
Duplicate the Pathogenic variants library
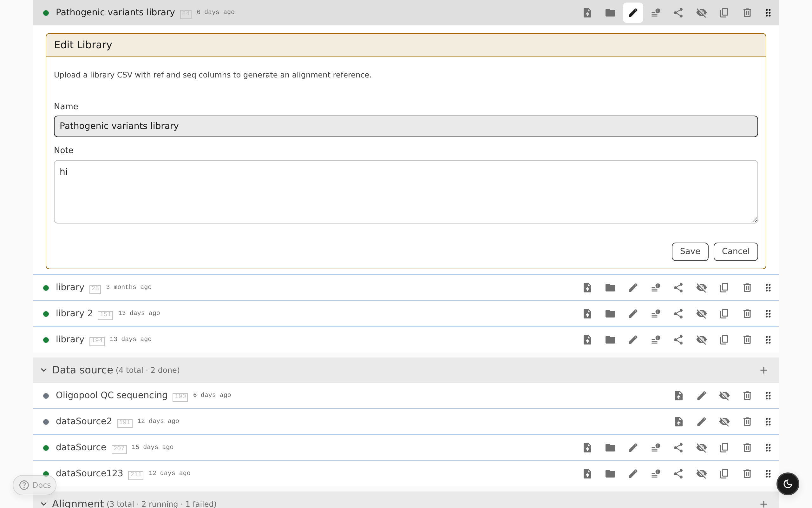(x=724, y=13)
